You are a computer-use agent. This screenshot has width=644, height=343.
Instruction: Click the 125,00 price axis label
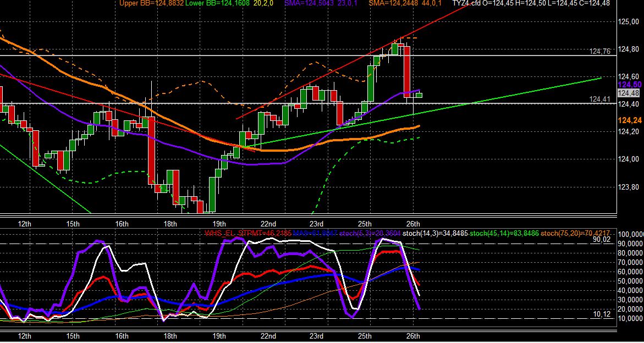point(629,22)
